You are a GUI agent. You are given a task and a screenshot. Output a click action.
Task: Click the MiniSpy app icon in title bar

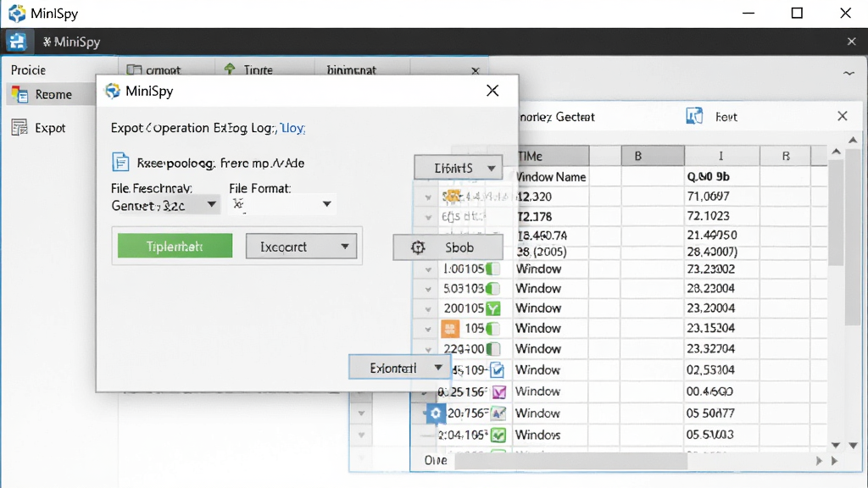17,14
